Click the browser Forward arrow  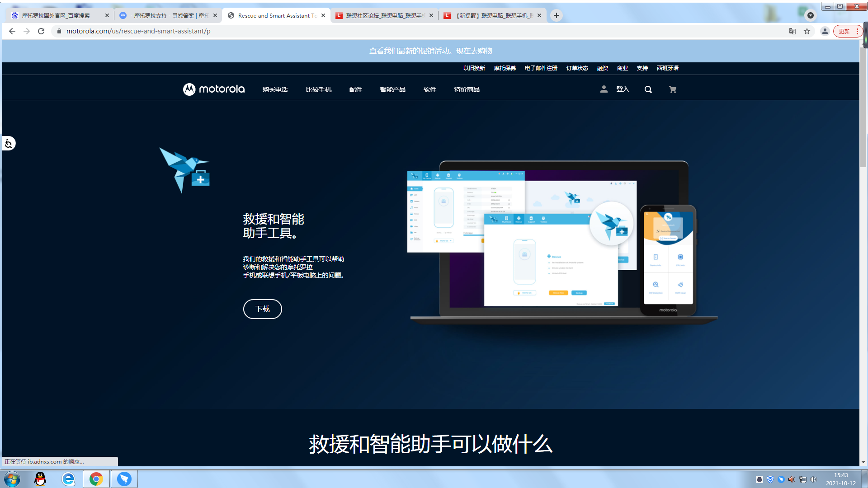point(27,31)
